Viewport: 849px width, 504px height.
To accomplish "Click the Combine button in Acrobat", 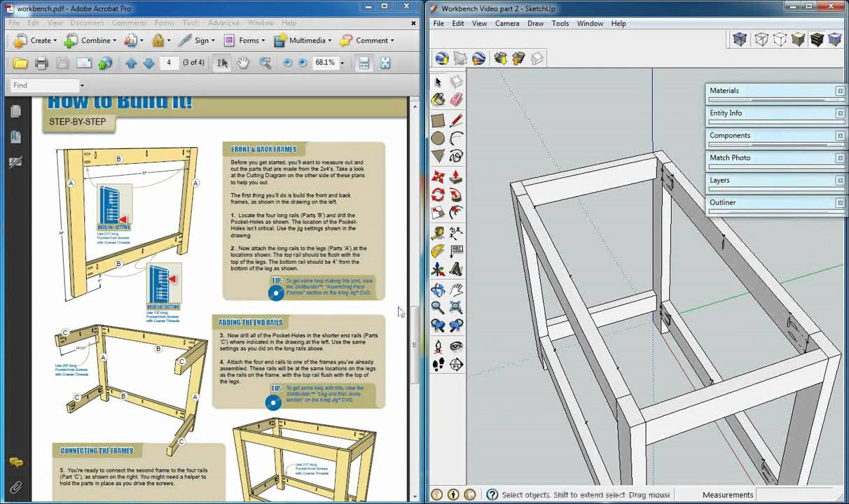I will pos(90,41).
